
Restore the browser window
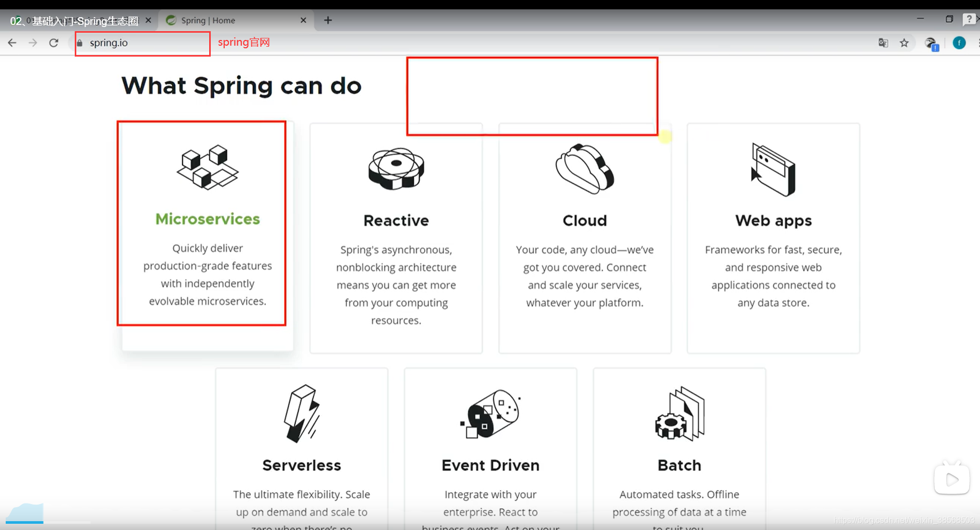(x=949, y=19)
